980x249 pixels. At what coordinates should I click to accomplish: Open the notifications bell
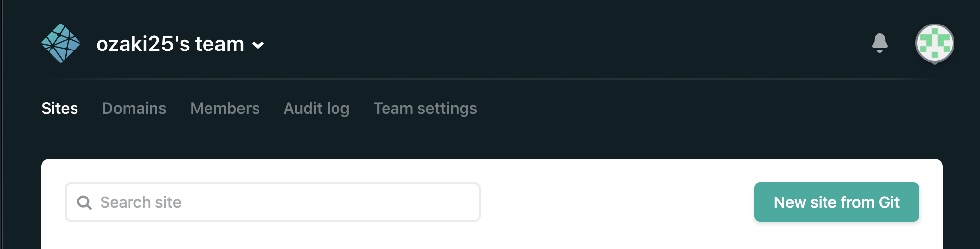click(x=880, y=43)
